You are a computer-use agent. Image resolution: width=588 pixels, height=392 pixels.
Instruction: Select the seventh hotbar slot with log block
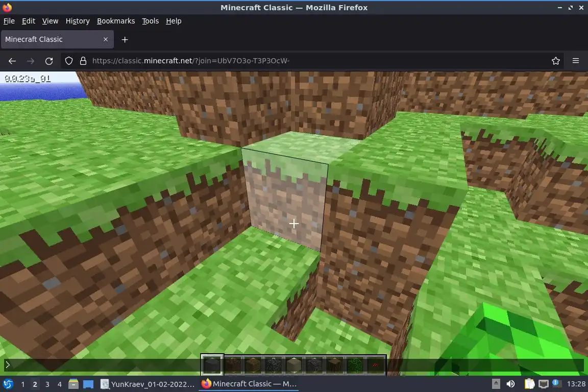click(334, 364)
